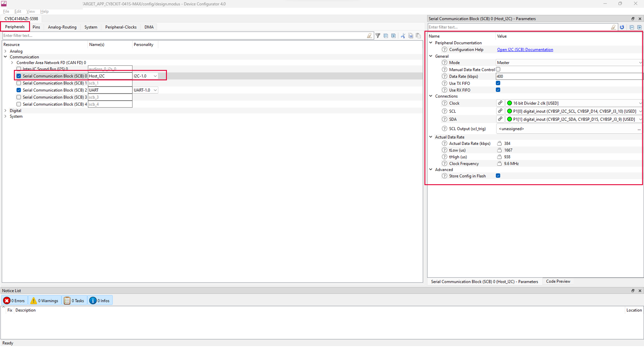The image size is (644, 354).
Task: Open the UART-1.0 personality dropdown
Action: click(145, 90)
